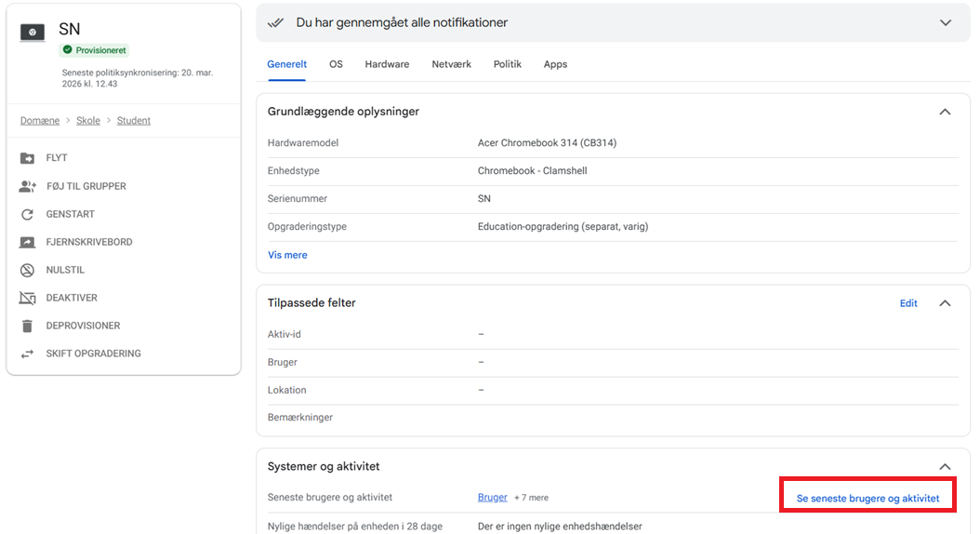Screen dimensions: 980x534
Task: Navigate to Skole in the breadcrumb
Action: click(88, 121)
